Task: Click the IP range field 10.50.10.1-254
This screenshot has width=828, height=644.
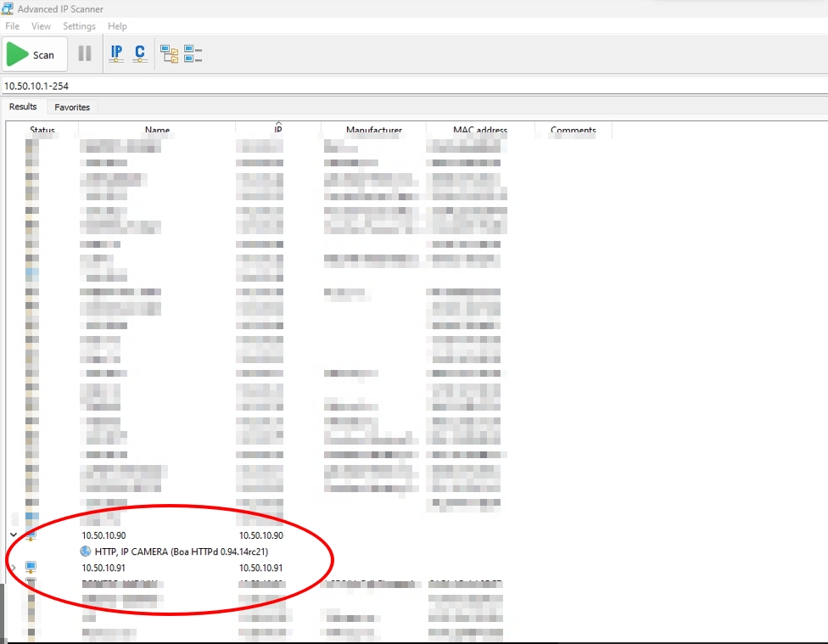Action: pyautogui.click(x=414, y=86)
